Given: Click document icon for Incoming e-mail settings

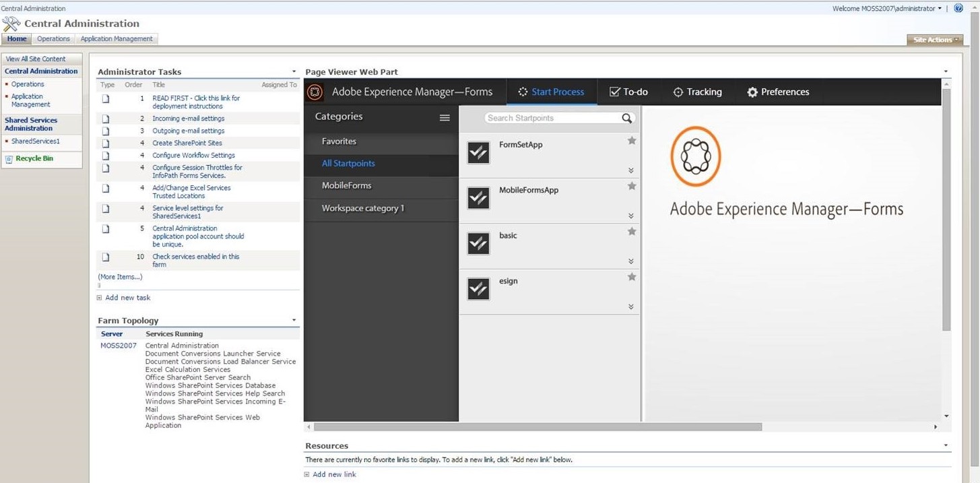Looking at the screenshot, I should [x=106, y=119].
